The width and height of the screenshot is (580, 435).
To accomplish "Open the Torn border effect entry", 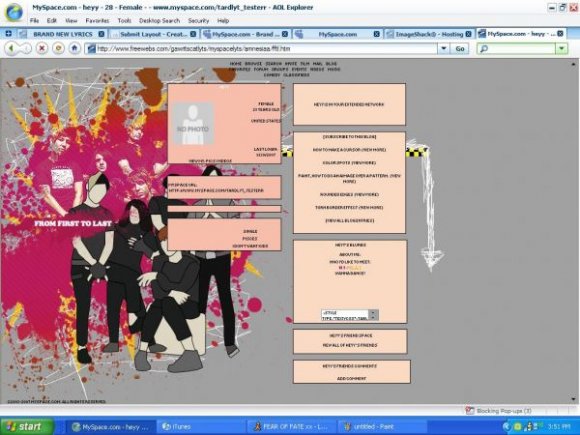I will (349, 208).
